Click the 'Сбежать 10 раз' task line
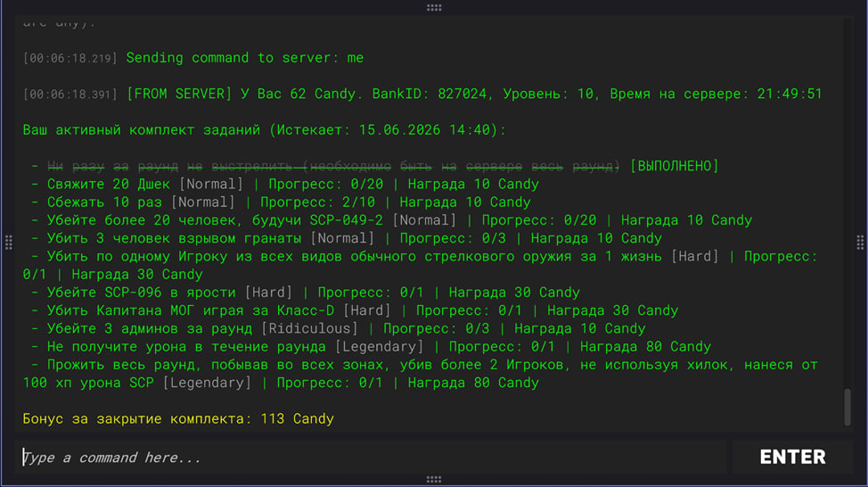The image size is (868, 487). click(x=281, y=202)
